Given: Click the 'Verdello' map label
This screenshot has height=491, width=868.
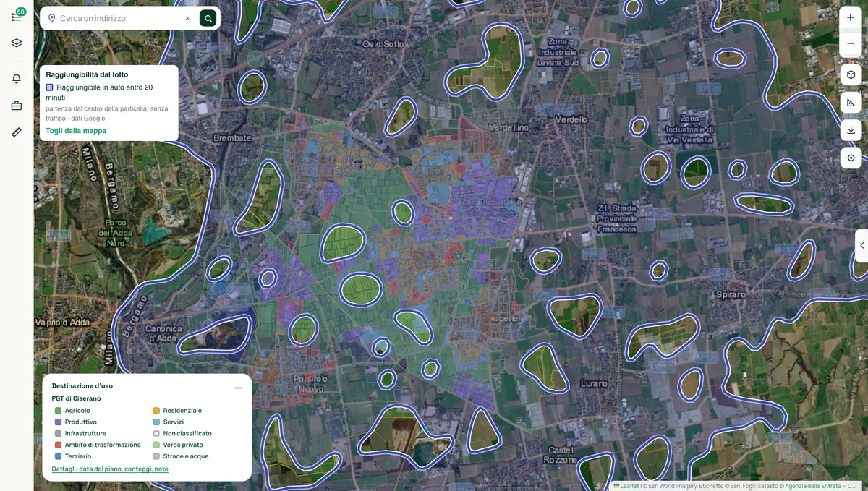Looking at the screenshot, I should 571,119.
